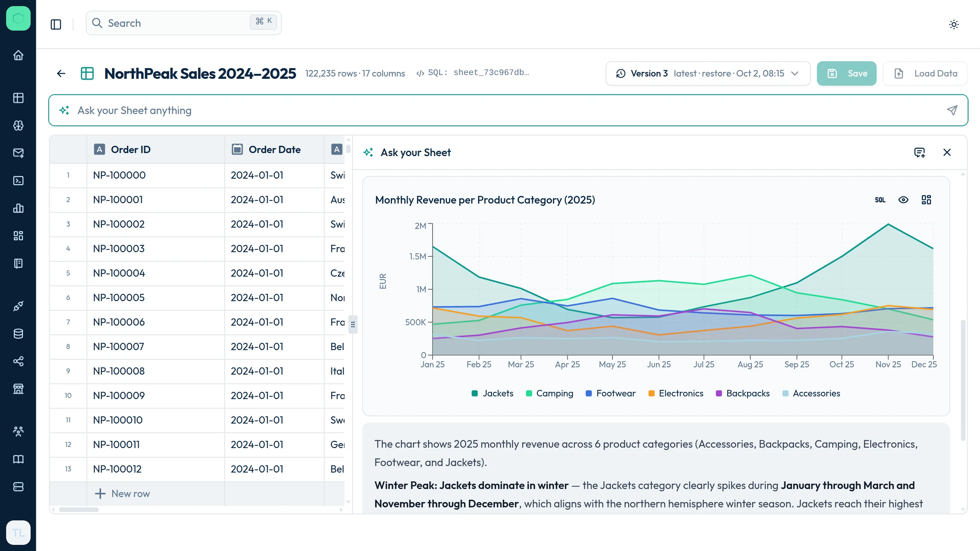Click the TL user avatar
The image size is (980, 551).
pyautogui.click(x=18, y=533)
